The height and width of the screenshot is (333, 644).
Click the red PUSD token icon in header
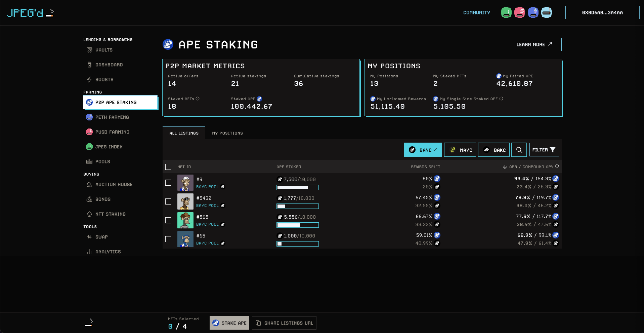pyautogui.click(x=519, y=12)
